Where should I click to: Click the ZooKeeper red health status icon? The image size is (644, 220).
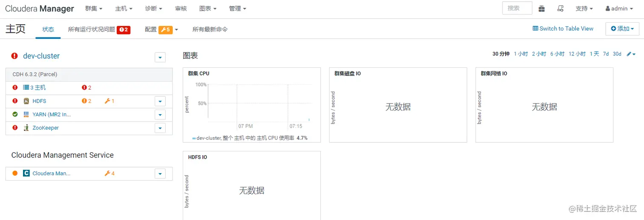pos(15,127)
